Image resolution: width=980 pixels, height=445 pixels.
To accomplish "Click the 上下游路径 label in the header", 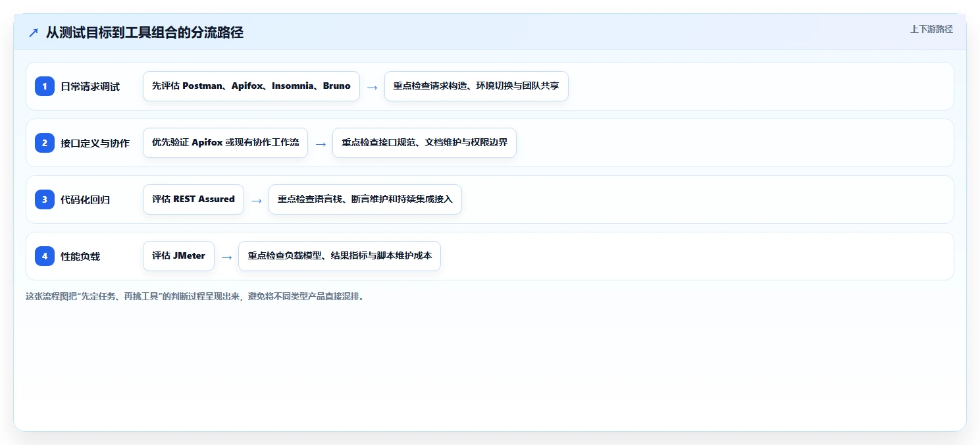I will click(931, 29).
